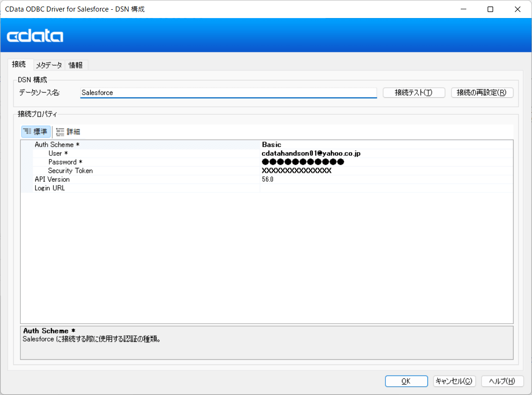This screenshot has width=532, height=395.
Task: Select the API Version property label
Action: (52, 179)
